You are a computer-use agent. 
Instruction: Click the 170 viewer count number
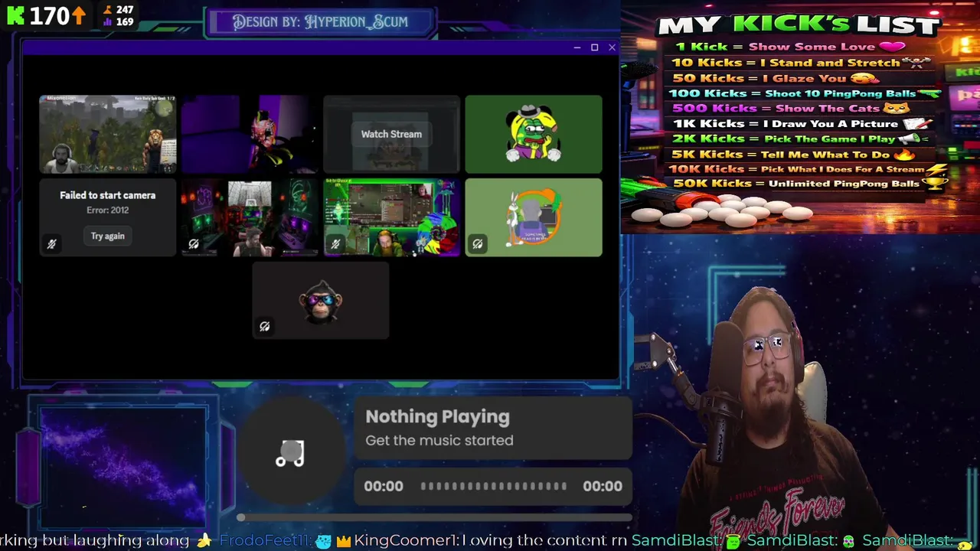49,15
